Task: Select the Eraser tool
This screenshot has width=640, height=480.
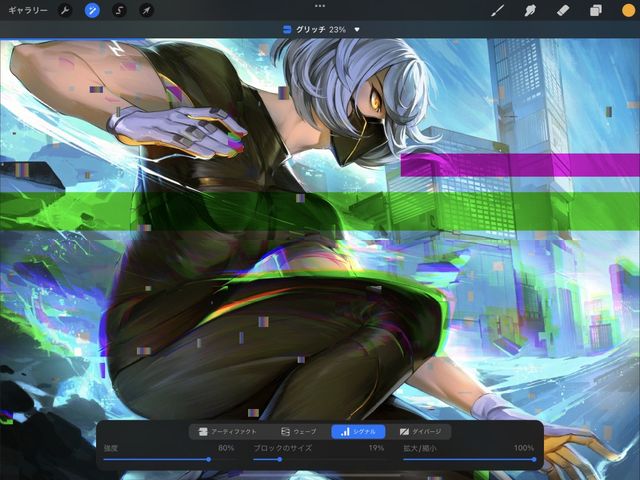Action: point(563,10)
